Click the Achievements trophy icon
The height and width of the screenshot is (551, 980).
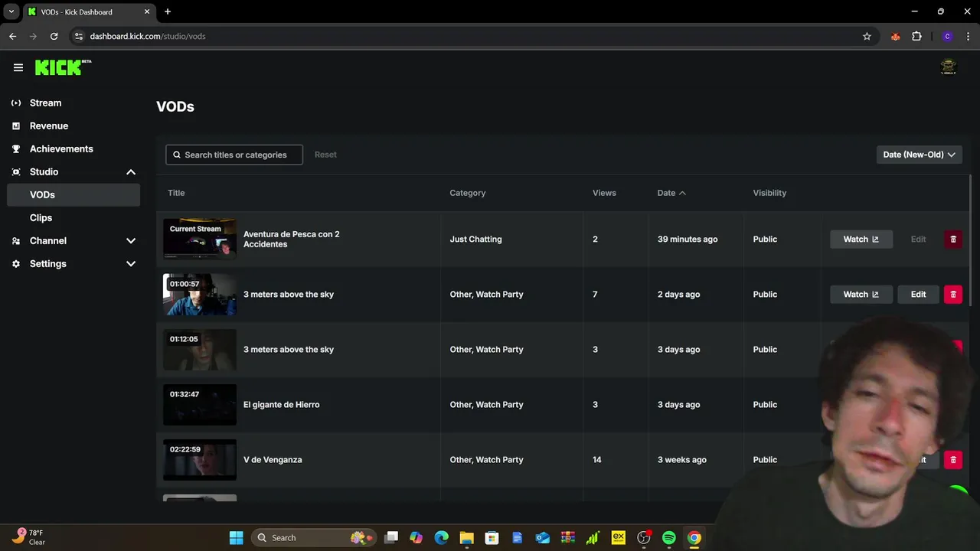pyautogui.click(x=16, y=148)
